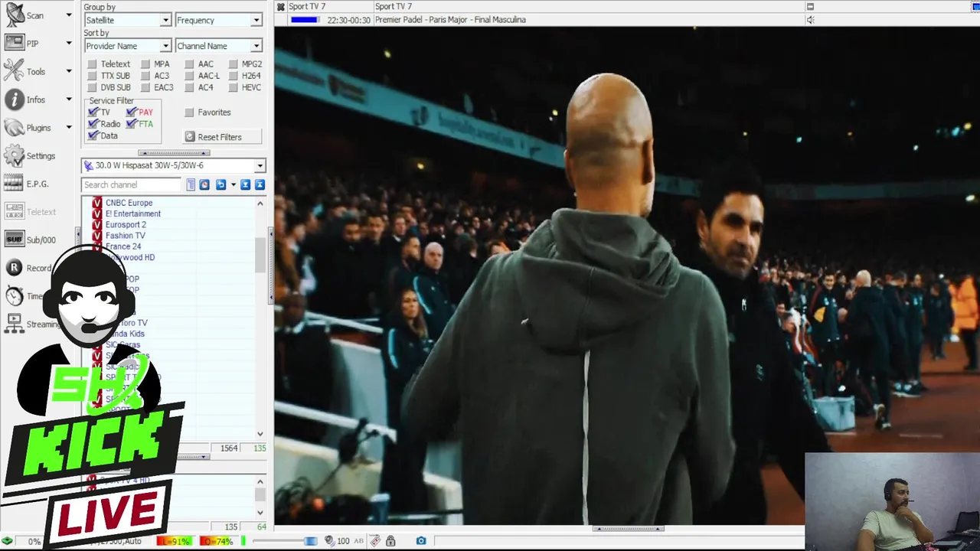
Task: Check the H264 video filter
Action: pos(234,76)
